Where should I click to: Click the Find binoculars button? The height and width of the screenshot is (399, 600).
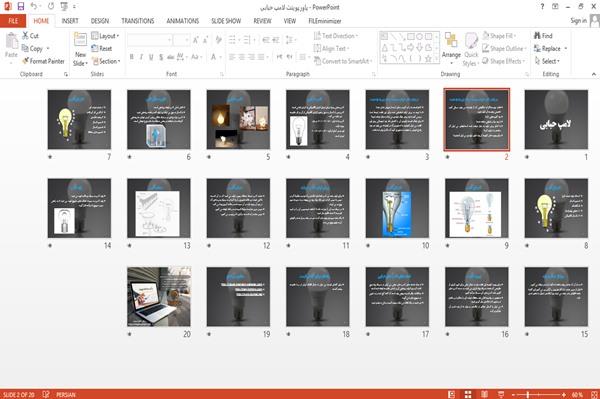543,36
